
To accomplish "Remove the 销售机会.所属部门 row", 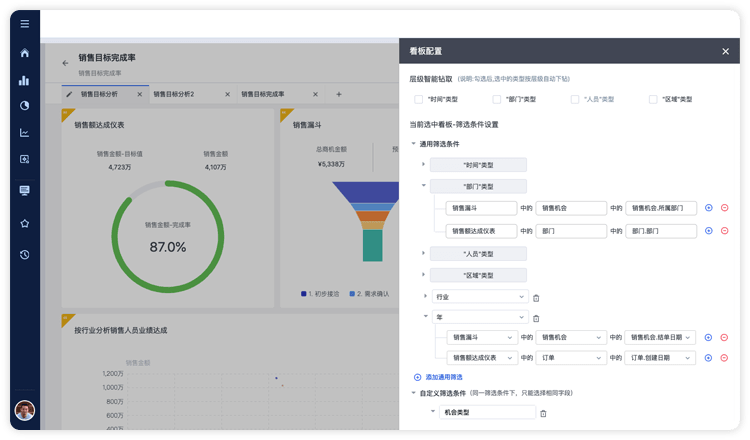I will click(725, 208).
